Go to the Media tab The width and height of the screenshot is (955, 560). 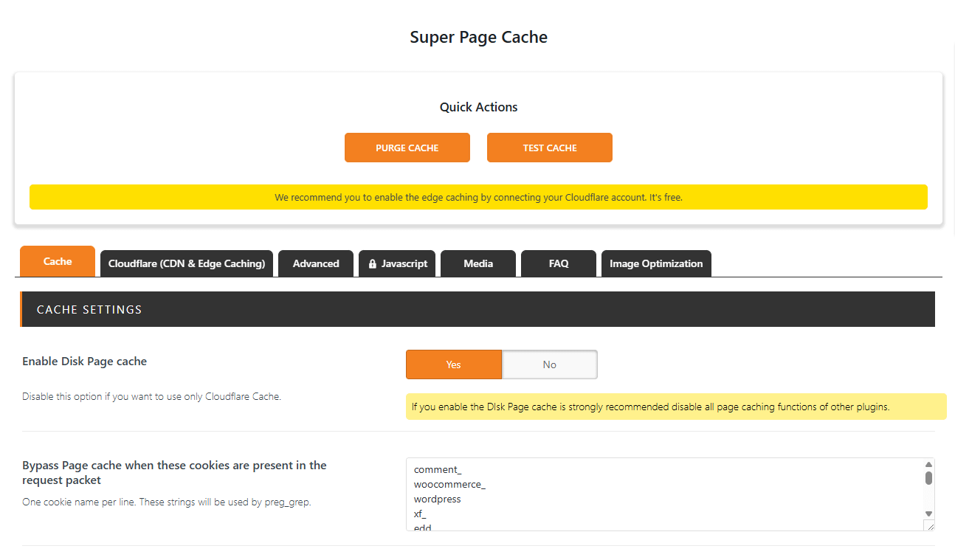click(478, 263)
